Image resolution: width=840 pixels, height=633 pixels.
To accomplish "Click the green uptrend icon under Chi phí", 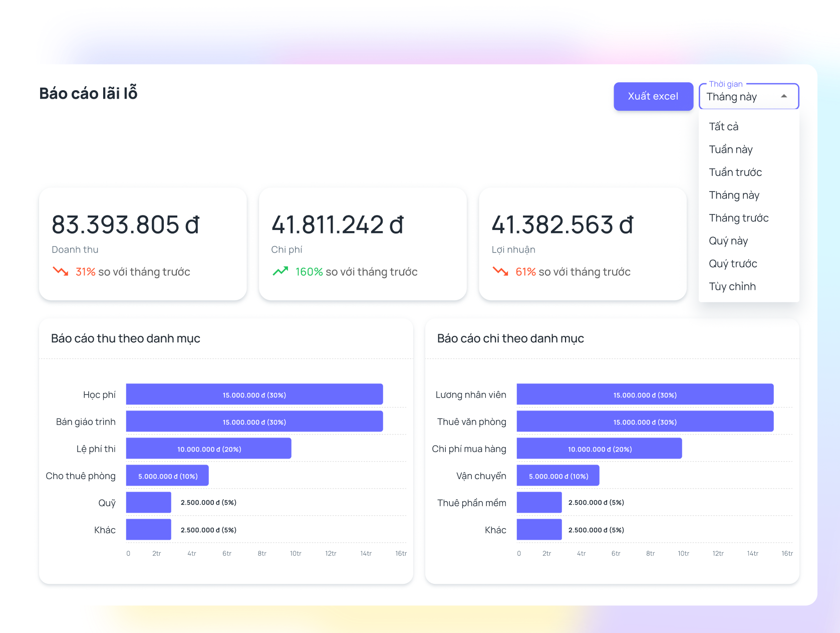I will pos(281,272).
